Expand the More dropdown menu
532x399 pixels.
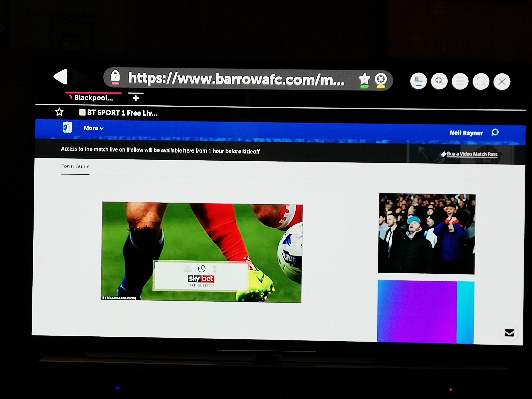(94, 128)
